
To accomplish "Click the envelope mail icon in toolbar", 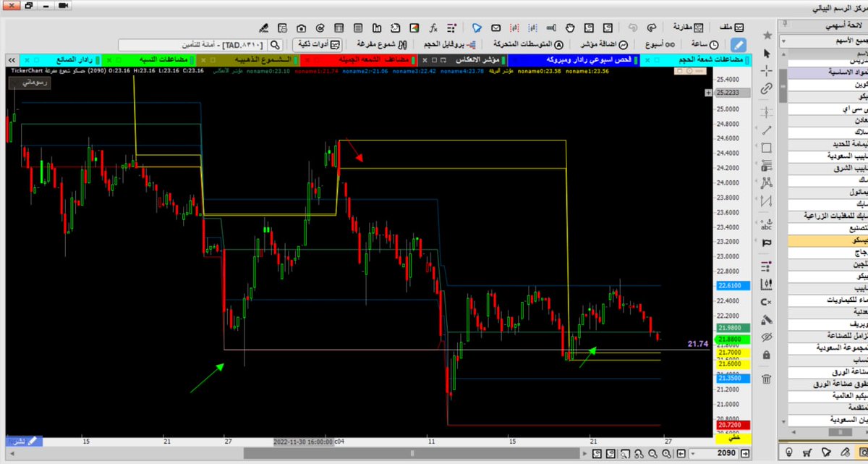I will (x=495, y=28).
